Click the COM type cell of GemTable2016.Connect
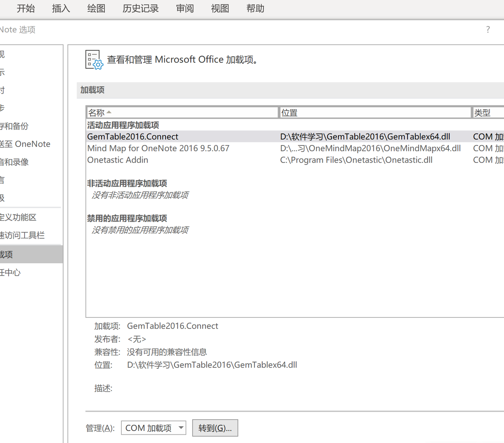504x443 pixels. 488,137
